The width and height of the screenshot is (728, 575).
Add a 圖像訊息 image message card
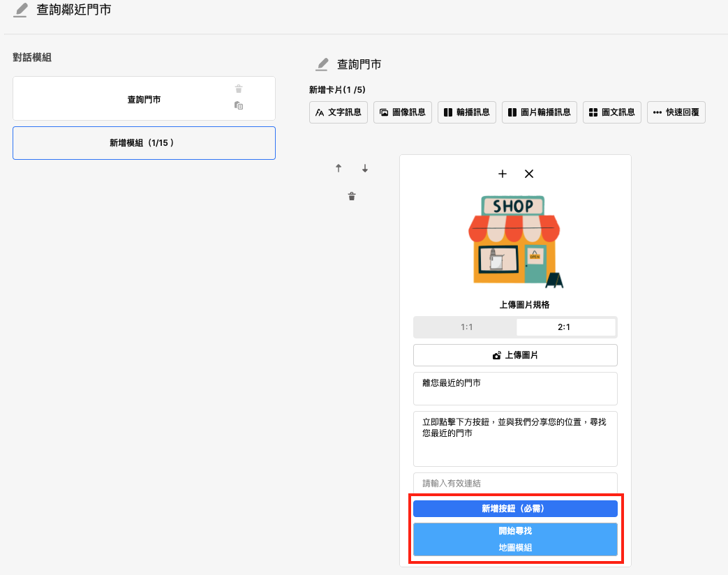403,112
